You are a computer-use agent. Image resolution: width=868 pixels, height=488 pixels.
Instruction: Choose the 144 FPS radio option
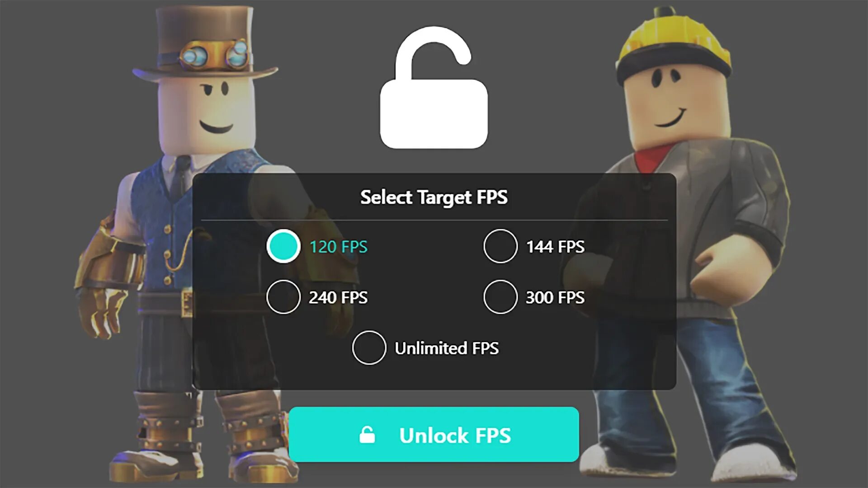click(500, 246)
